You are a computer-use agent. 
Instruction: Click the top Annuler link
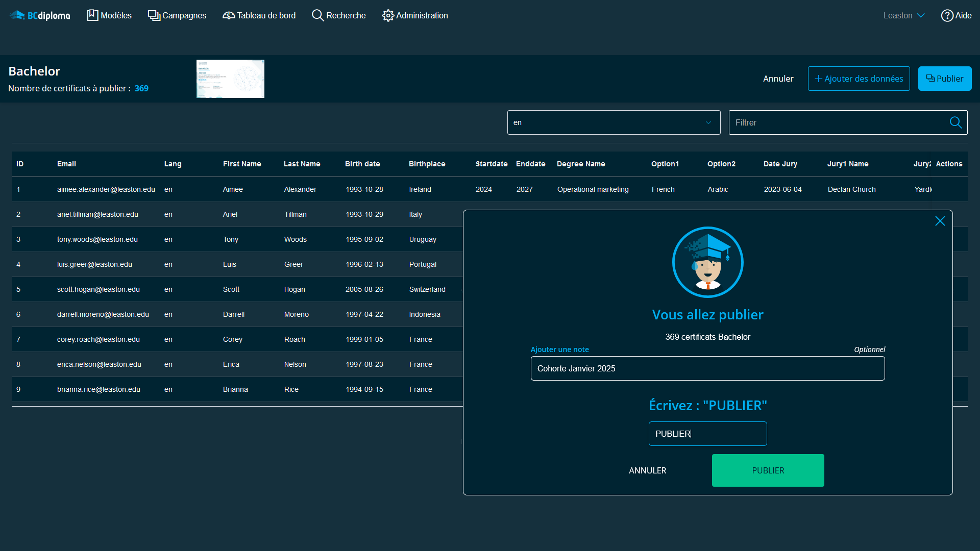tap(778, 79)
